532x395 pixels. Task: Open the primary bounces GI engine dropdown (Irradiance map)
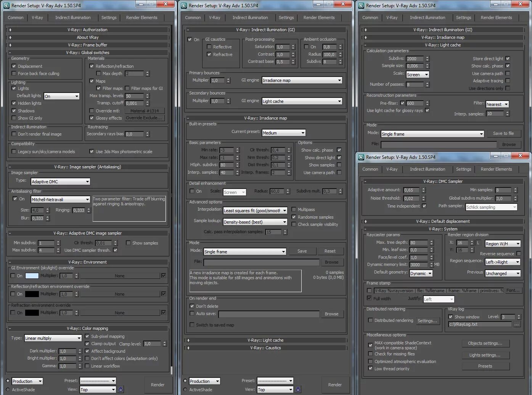pyautogui.click(x=302, y=80)
